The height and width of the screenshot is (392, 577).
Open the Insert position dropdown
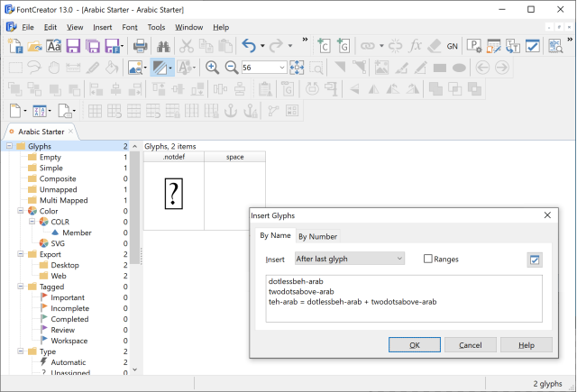[349, 260]
